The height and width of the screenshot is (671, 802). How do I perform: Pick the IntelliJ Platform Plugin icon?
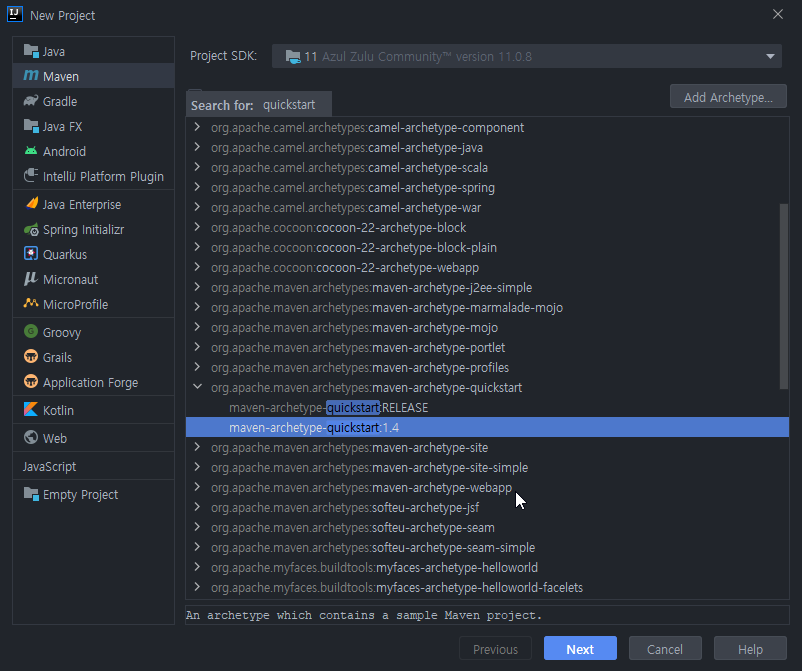coord(31,175)
